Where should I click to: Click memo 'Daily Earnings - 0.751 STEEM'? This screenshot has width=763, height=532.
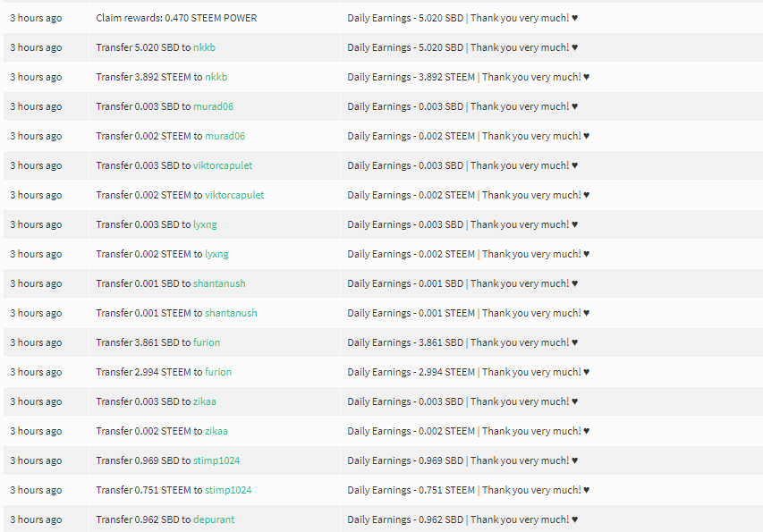[x=411, y=490]
